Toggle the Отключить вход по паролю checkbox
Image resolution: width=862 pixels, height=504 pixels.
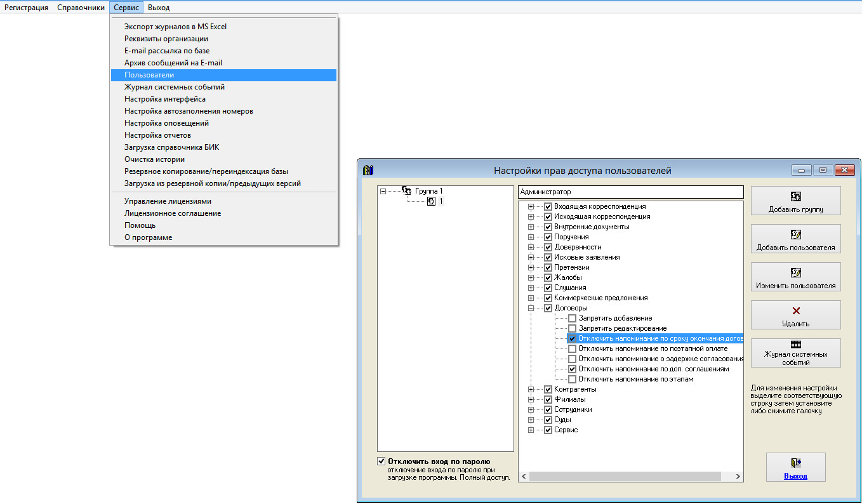tap(381, 461)
